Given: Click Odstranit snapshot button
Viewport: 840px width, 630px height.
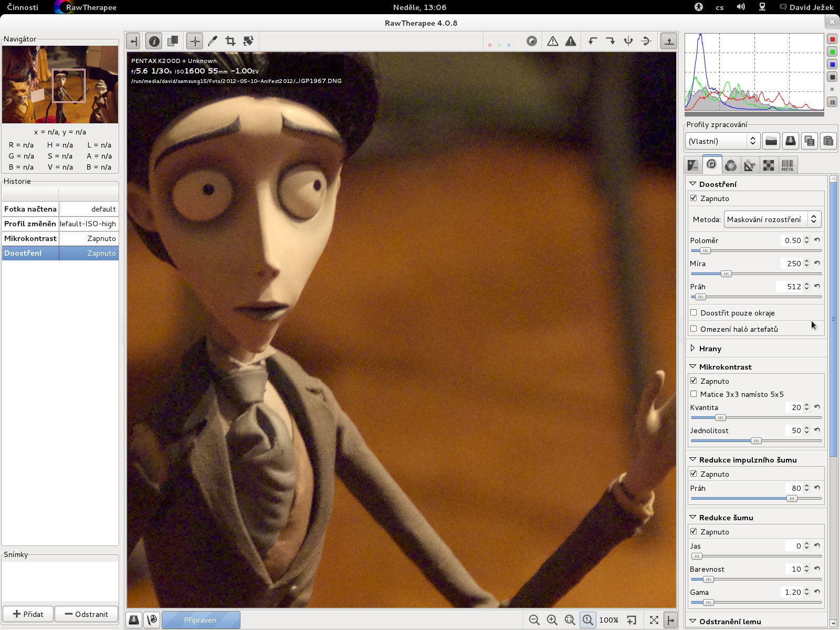Looking at the screenshot, I should coord(87,614).
